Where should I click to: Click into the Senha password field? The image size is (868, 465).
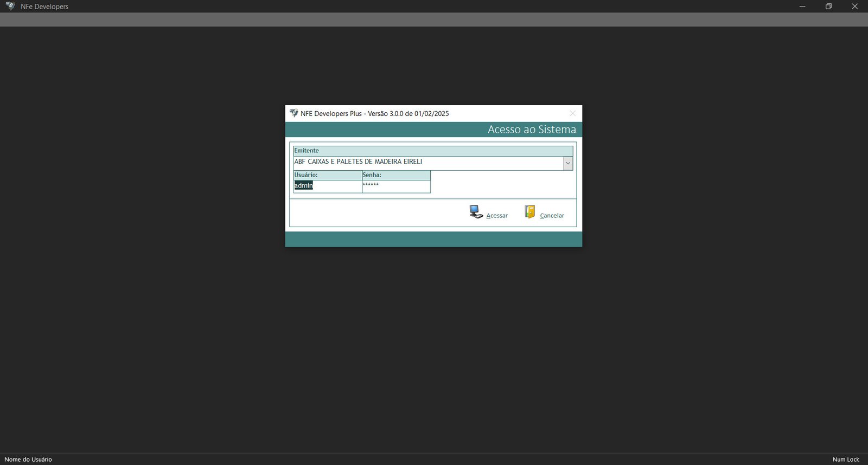396,186
